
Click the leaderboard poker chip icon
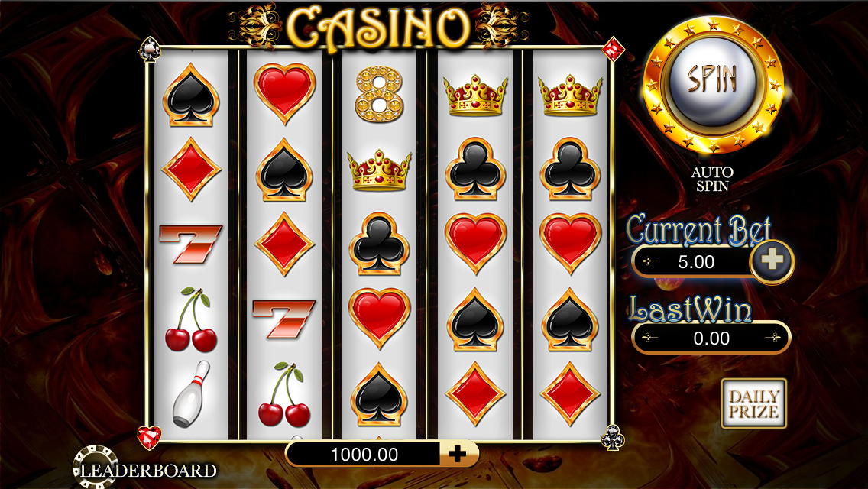[96, 467]
